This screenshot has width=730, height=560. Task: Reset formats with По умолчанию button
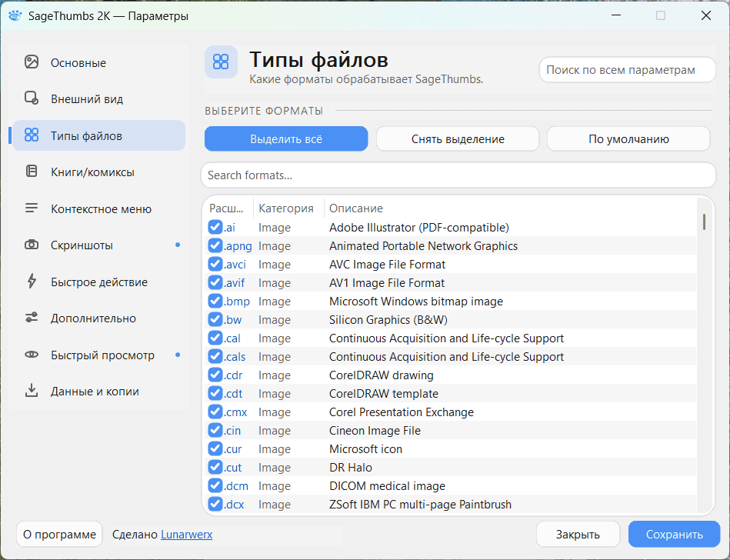point(628,138)
